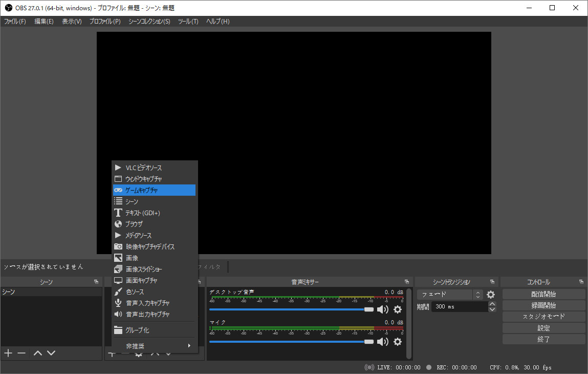588x374 pixels.
Task: Select ゲームキャプチャ from the source menu
Action: 154,190
